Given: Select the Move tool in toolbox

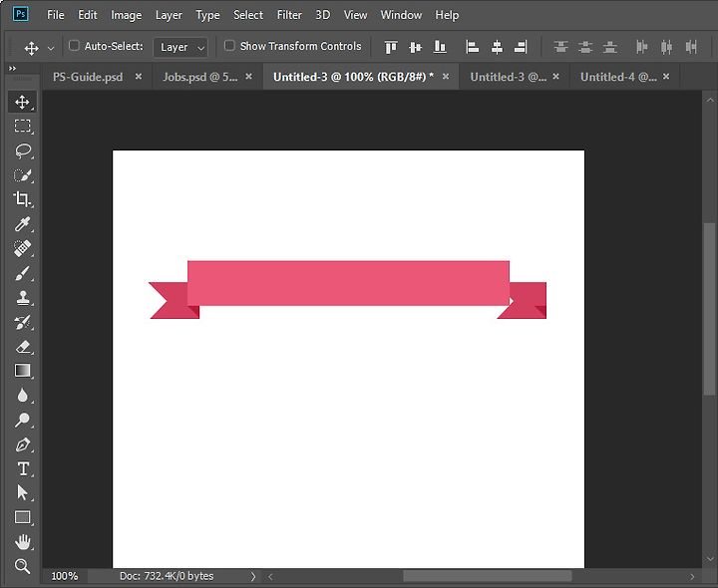Looking at the screenshot, I should tap(22, 102).
